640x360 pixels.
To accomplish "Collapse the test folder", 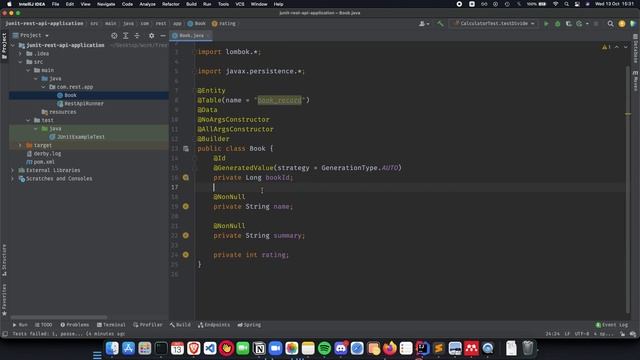I will tap(28, 120).
